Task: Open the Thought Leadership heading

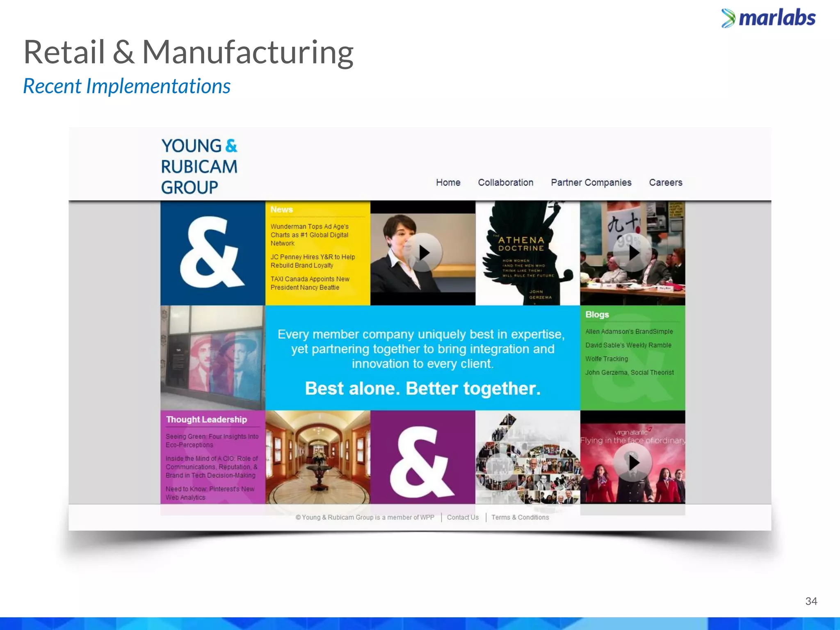Action: coord(206,420)
